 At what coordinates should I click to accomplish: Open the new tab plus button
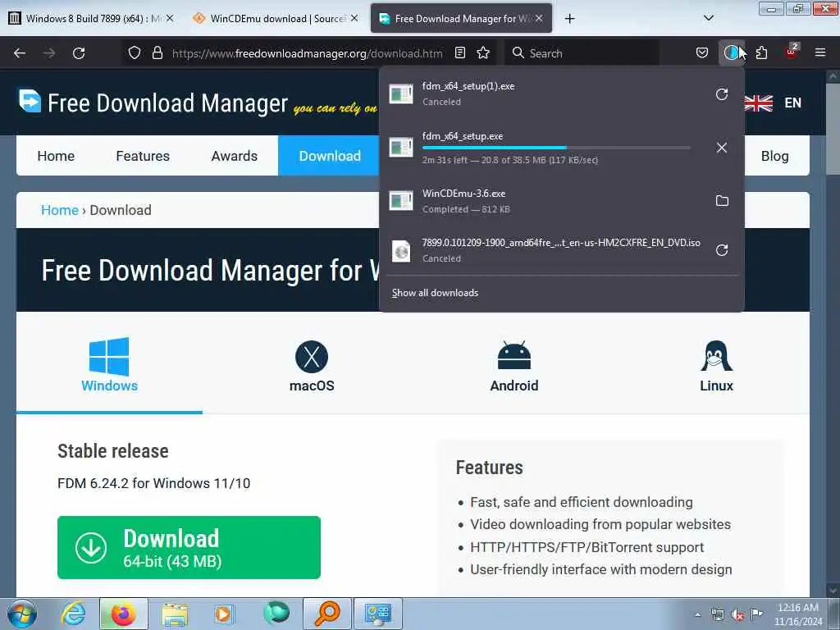click(x=569, y=19)
